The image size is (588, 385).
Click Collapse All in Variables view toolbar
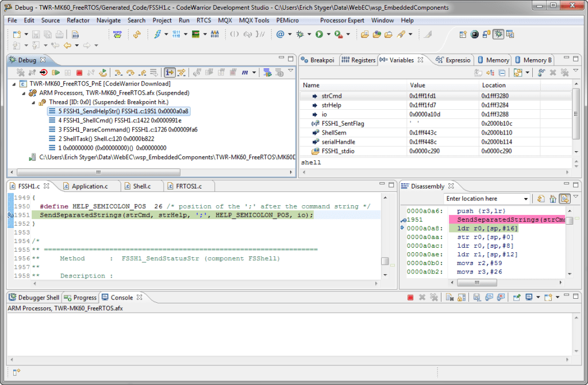pyautogui.click(x=502, y=72)
